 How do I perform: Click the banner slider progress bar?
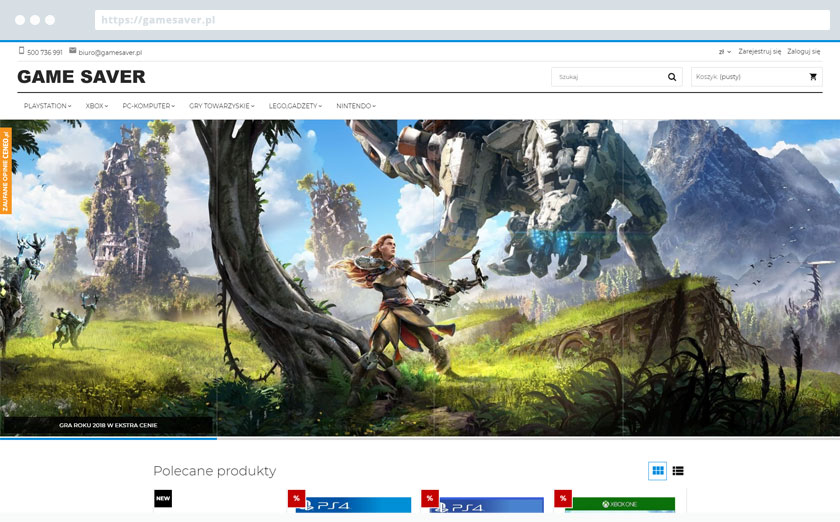[x=420, y=438]
